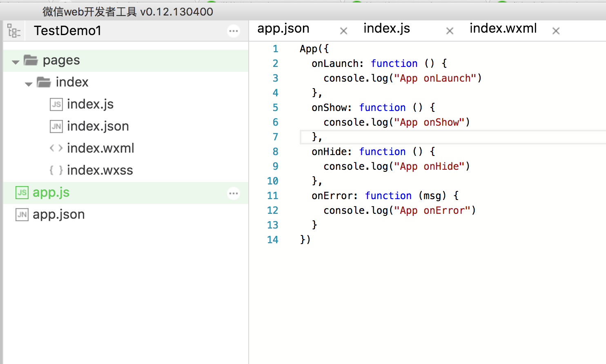The width and height of the screenshot is (606, 364).
Task: Click the green JS icon beside app.js
Action: 22,193
